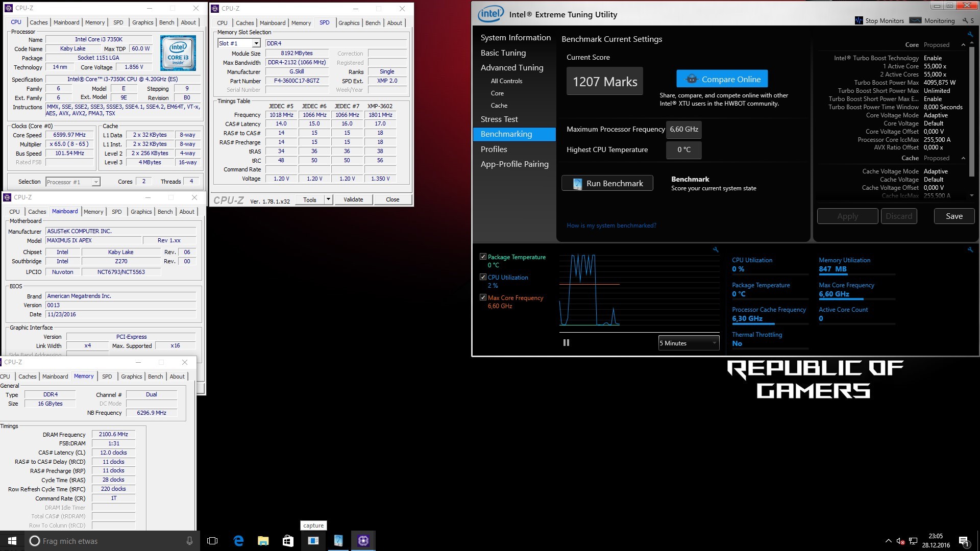Select System Information in XTU sidebar
Screen dimensions: 980x551
point(516,38)
